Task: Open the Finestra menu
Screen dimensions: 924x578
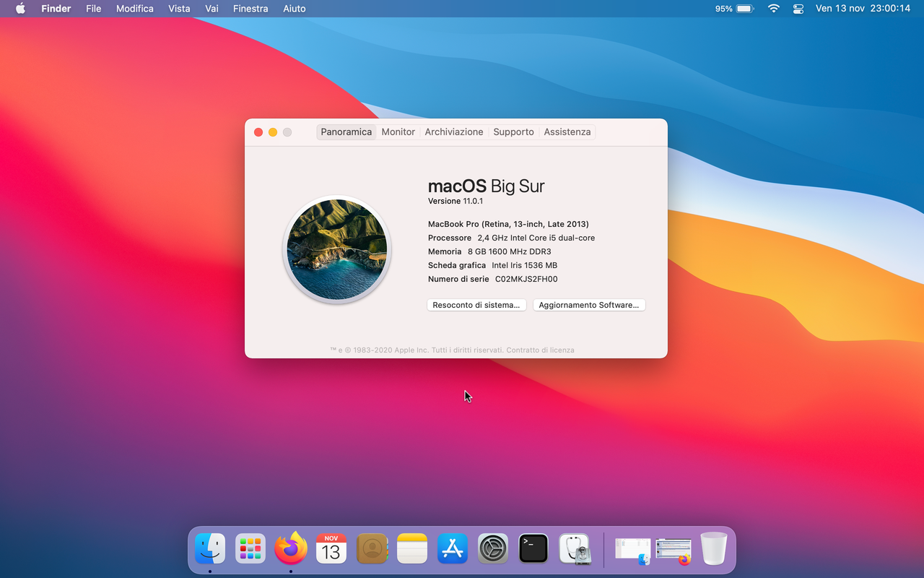Action: [x=250, y=9]
